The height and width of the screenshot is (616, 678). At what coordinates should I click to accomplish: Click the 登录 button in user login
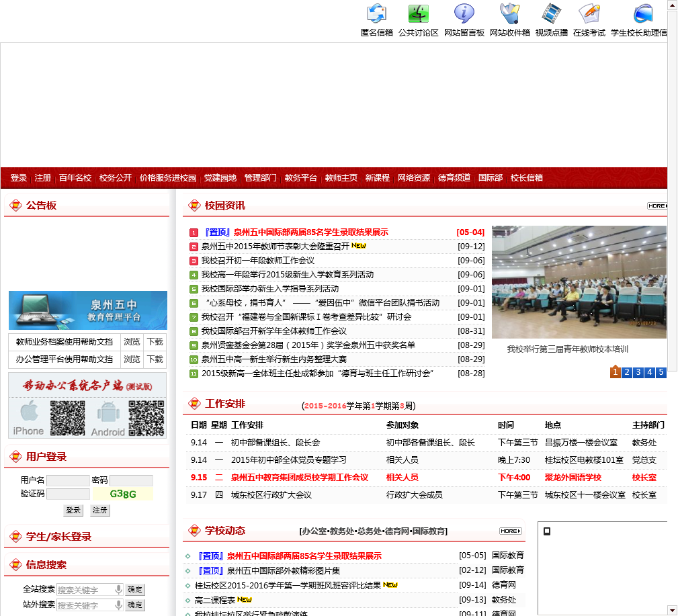[x=73, y=510]
